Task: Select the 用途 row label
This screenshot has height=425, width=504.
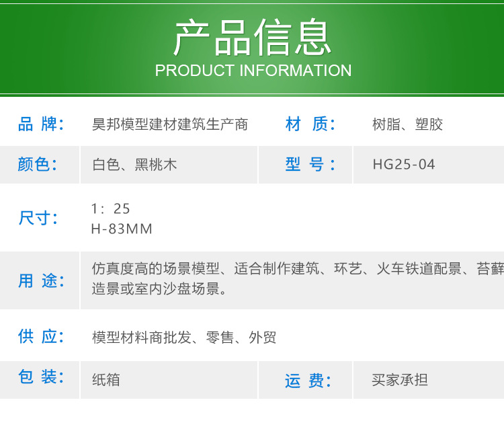Action: (x=40, y=281)
